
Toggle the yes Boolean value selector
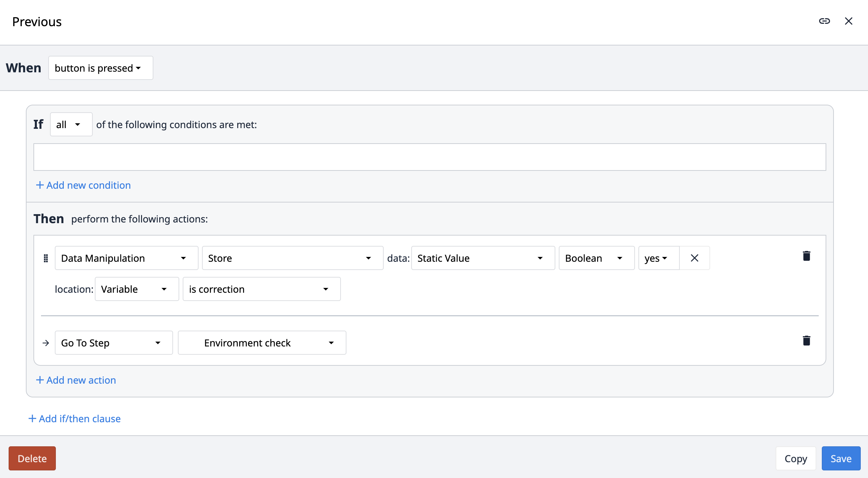656,258
